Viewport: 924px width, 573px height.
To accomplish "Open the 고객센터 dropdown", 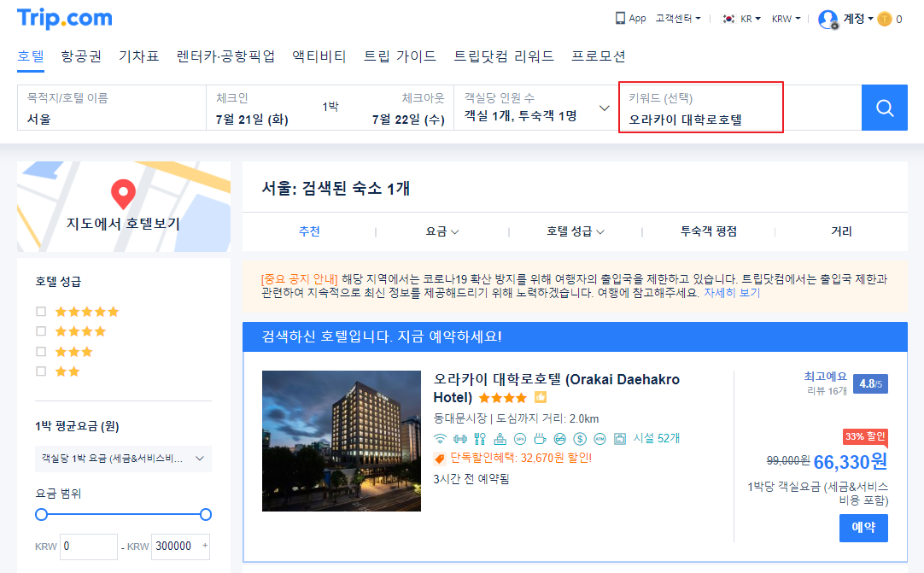I will tap(678, 18).
